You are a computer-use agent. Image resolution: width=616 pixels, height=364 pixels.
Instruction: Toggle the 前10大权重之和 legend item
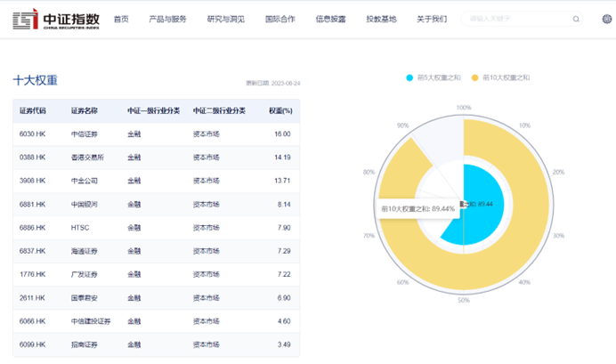(x=501, y=77)
